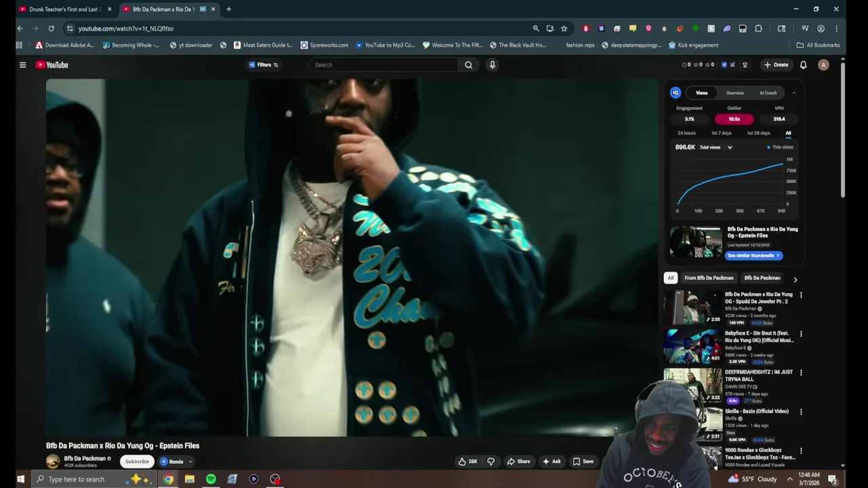Viewport: 868px width, 488px height.
Task: Click inside the YouTube search field
Action: point(384,65)
